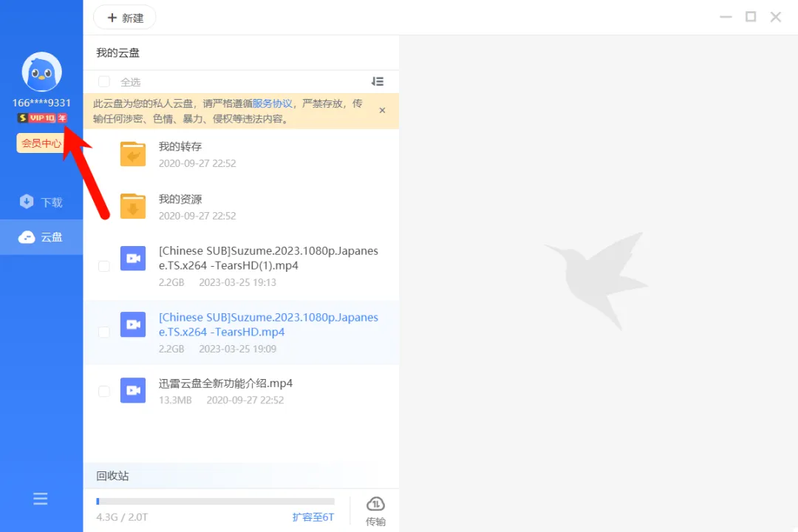Viewport: 798px width, 532px height.
Task: Check the 迅雷云盘全新功能介绍.mp4 checkbox
Action: coord(104,392)
